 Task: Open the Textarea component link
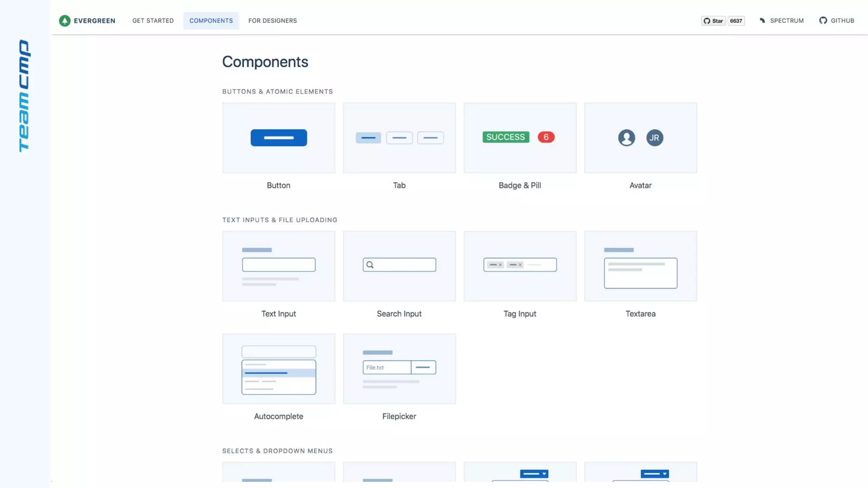[x=640, y=314]
